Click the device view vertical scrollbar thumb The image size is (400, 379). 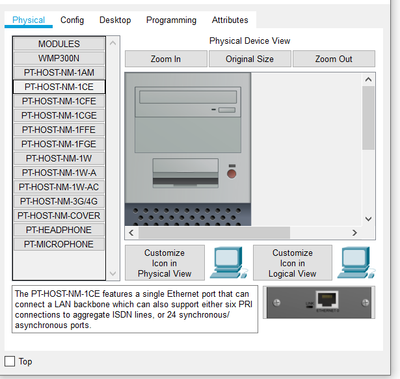(368, 118)
